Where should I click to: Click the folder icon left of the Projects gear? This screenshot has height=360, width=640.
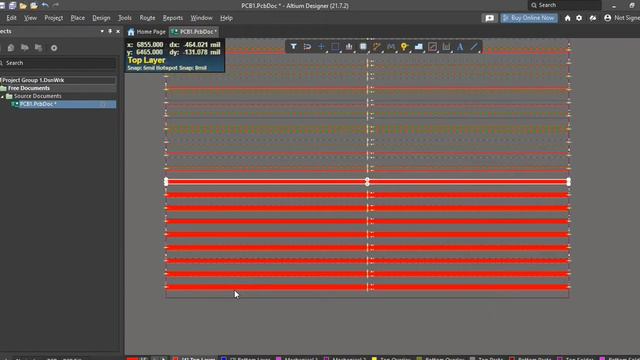click(38, 48)
